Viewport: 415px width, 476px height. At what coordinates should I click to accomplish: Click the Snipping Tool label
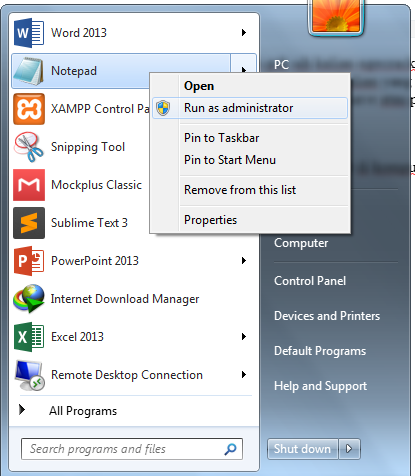88,147
